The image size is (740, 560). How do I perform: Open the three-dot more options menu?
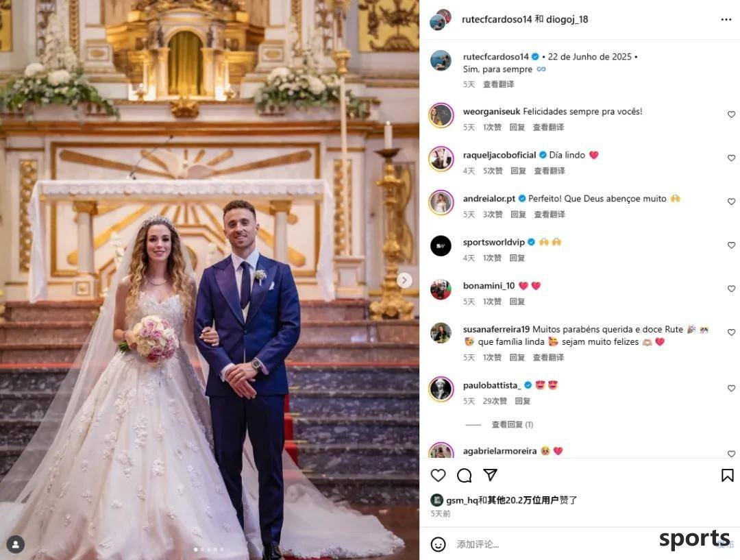(726, 19)
